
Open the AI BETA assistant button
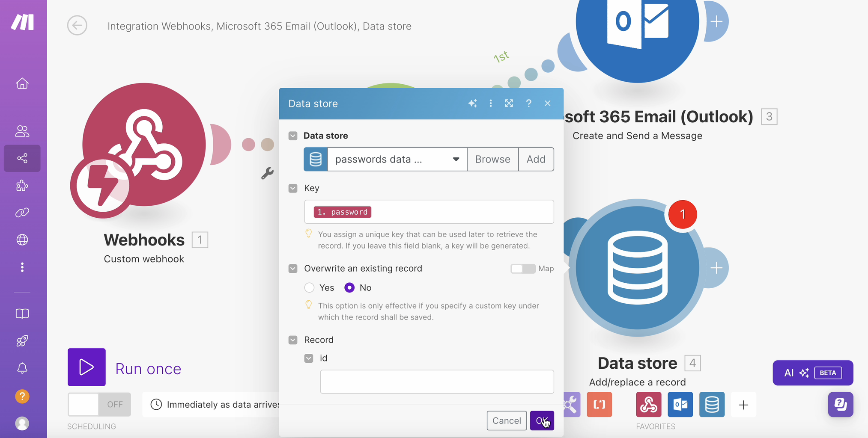click(813, 373)
